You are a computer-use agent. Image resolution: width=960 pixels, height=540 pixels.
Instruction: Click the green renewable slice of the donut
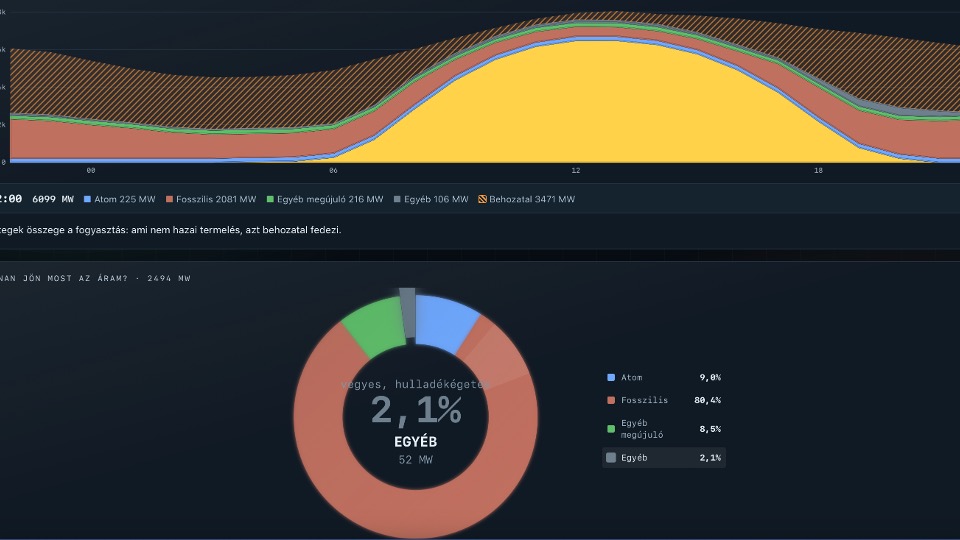pos(377,324)
